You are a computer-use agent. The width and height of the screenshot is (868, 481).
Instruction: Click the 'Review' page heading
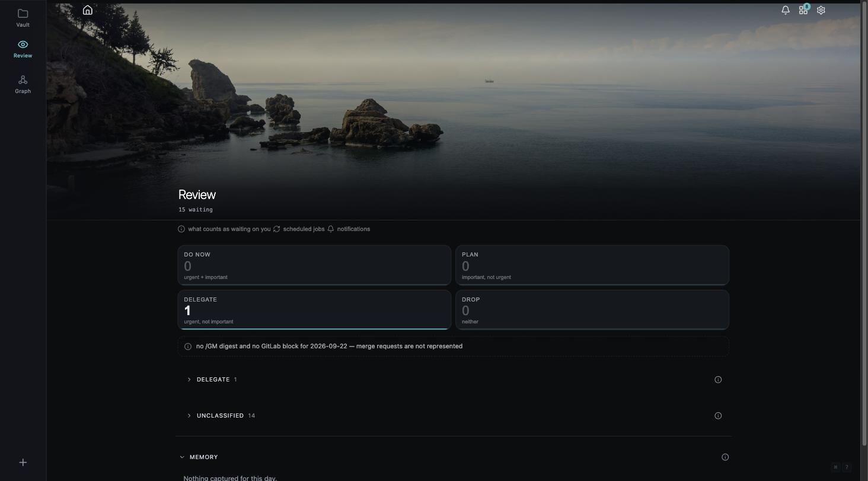coord(197,195)
